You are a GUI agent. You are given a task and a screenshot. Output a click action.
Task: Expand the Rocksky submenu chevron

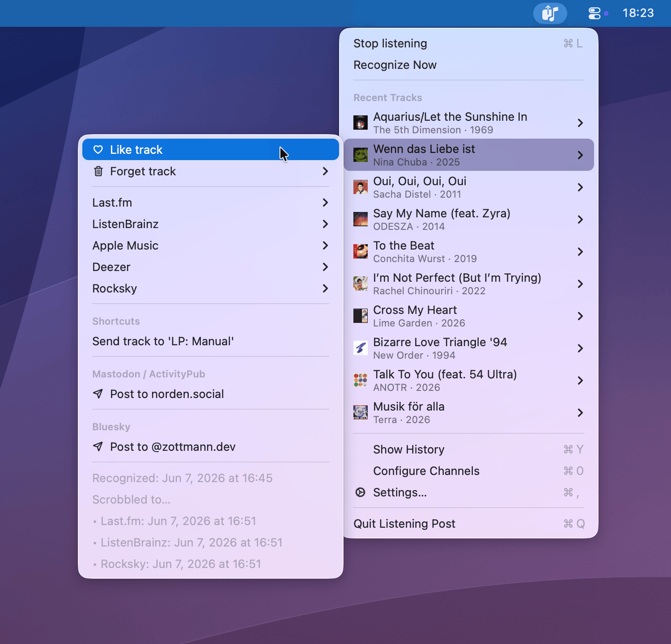coord(325,288)
